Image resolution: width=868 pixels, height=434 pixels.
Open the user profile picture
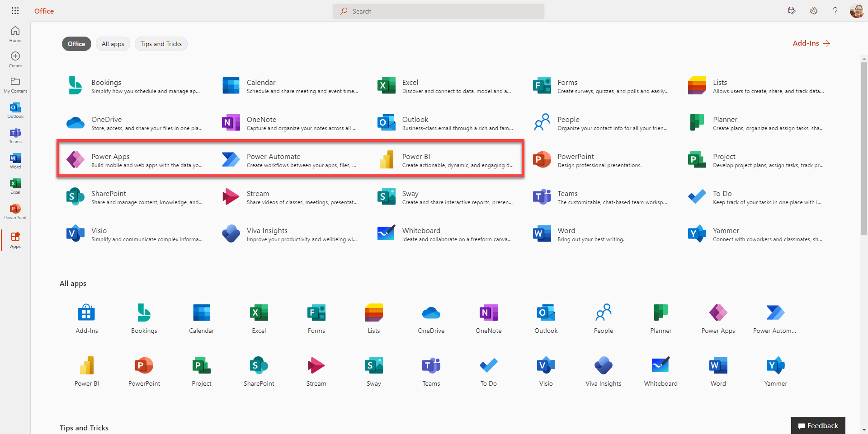[857, 11]
